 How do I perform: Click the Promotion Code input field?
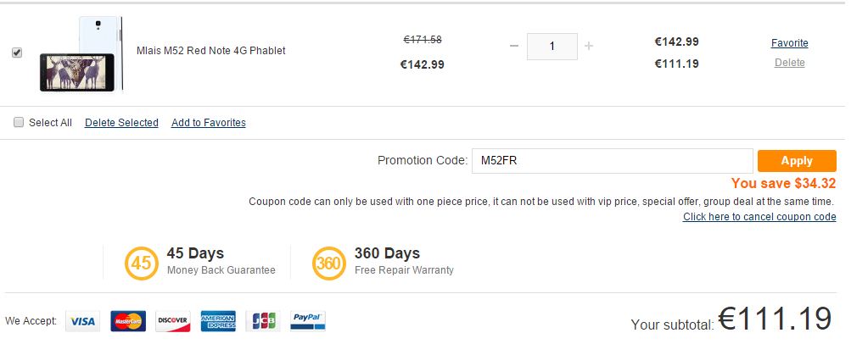(612, 161)
